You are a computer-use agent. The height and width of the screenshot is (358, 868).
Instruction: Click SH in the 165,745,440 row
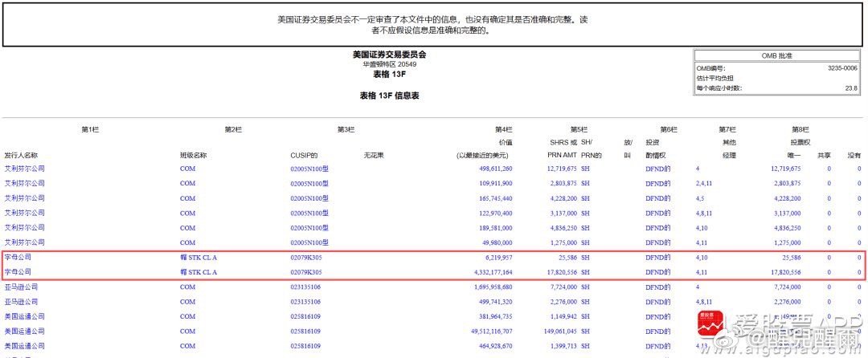click(586, 198)
